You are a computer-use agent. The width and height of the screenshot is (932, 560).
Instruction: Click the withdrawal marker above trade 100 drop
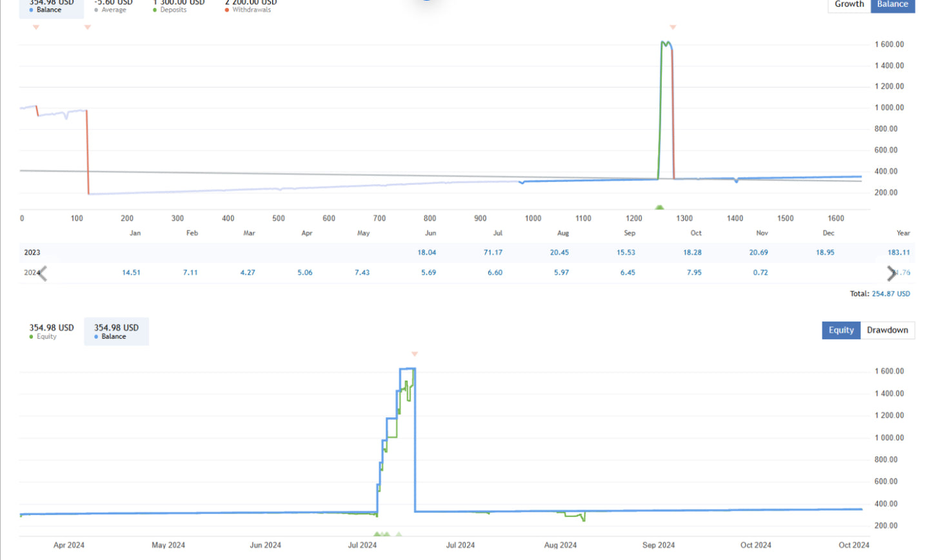click(x=88, y=27)
